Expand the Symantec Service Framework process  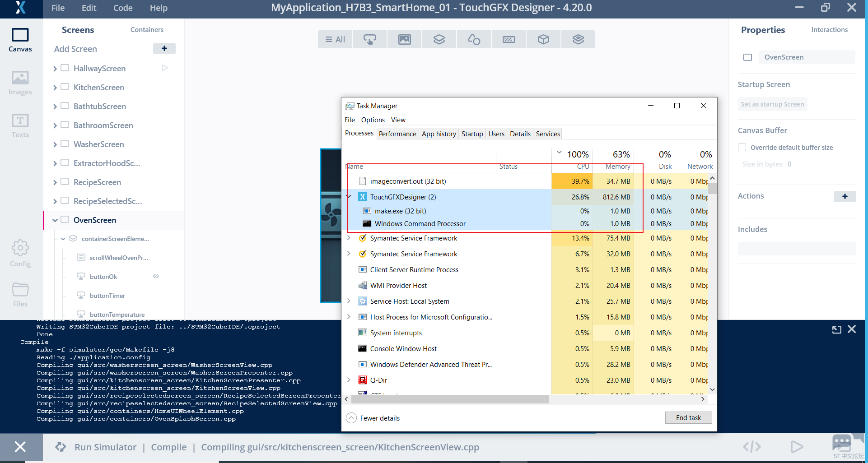click(349, 238)
